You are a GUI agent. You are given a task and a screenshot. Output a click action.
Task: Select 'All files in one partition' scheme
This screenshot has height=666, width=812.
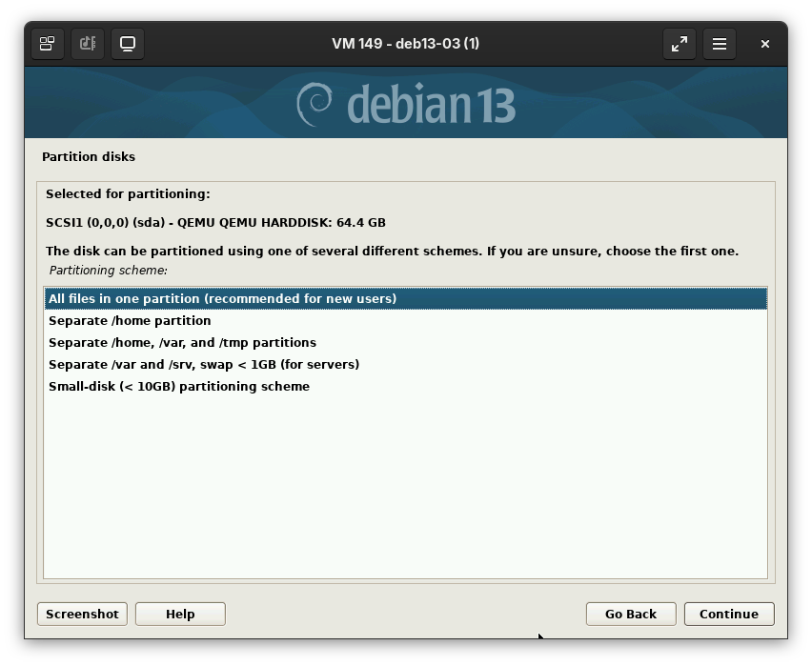point(222,298)
